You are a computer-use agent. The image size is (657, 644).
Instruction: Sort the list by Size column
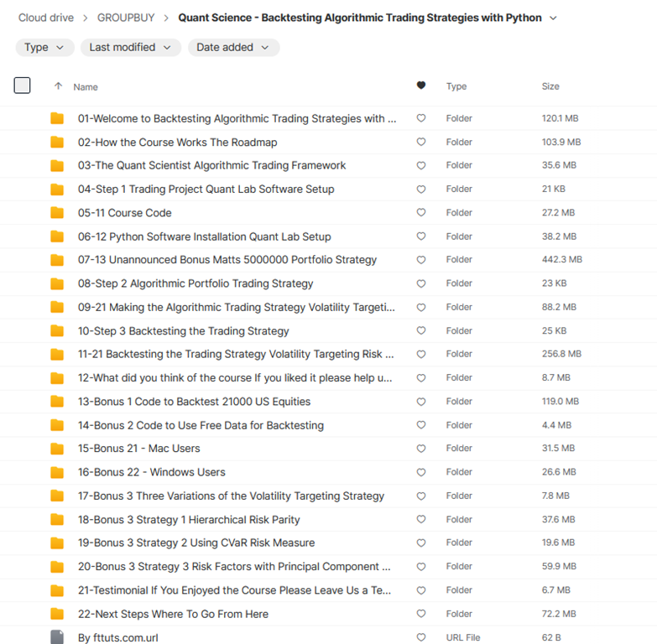click(x=550, y=86)
